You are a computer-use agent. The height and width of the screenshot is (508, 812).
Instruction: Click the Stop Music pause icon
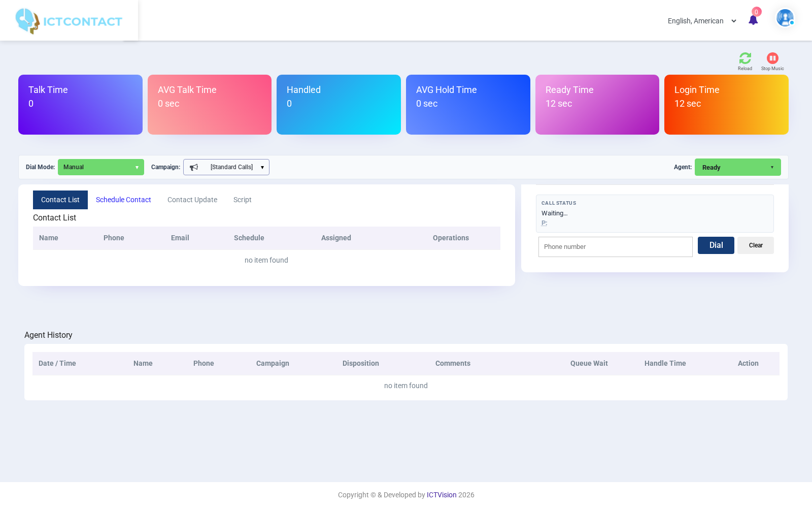click(x=772, y=58)
